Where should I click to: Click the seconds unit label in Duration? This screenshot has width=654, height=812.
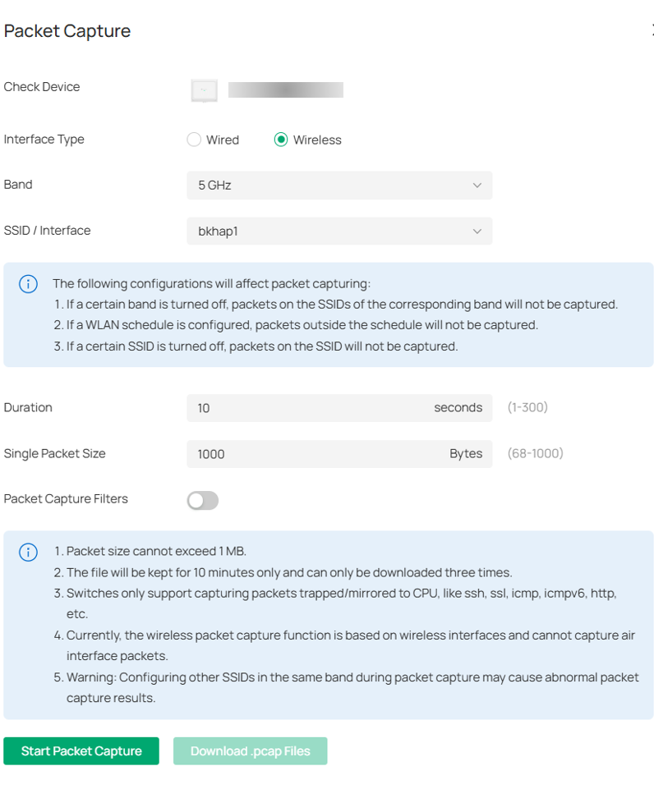pyautogui.click(x=458, y=407)
